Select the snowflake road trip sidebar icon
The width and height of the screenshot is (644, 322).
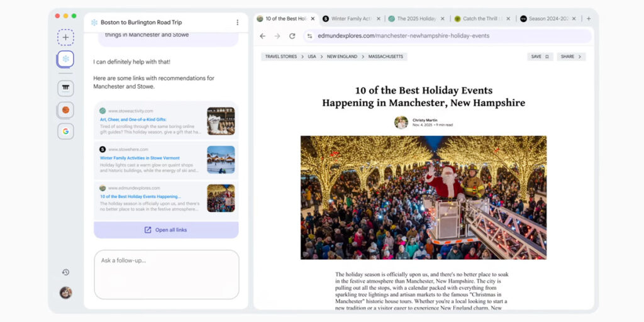pos(65,59)
